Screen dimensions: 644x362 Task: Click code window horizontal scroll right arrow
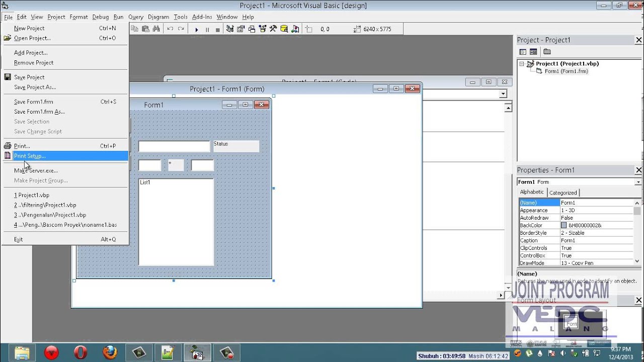click(500, 295)
